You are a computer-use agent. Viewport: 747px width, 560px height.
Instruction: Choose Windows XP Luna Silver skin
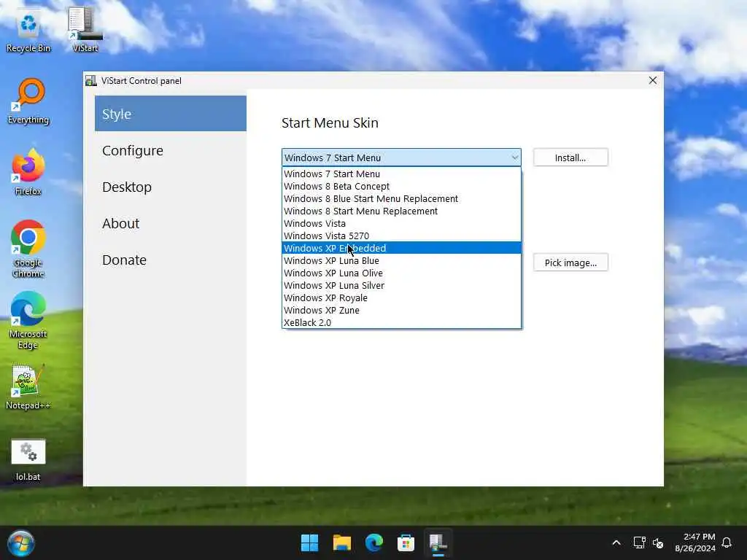(x=402, y=285)
